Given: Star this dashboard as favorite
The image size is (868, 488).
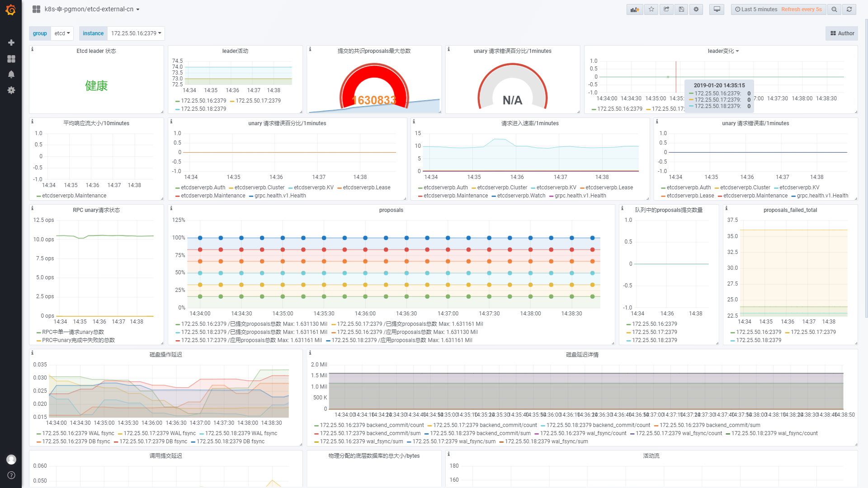Looking at the screenshot, I should click(651, 9).
